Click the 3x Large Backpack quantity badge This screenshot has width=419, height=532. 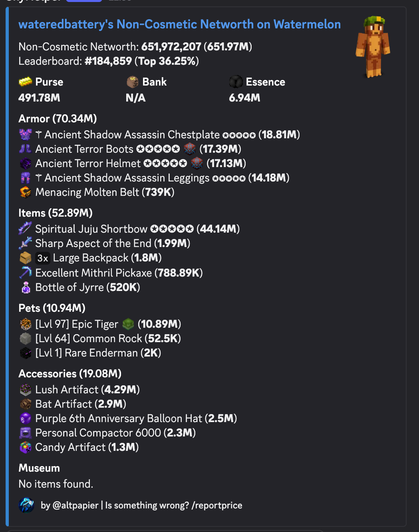[42, 258]
